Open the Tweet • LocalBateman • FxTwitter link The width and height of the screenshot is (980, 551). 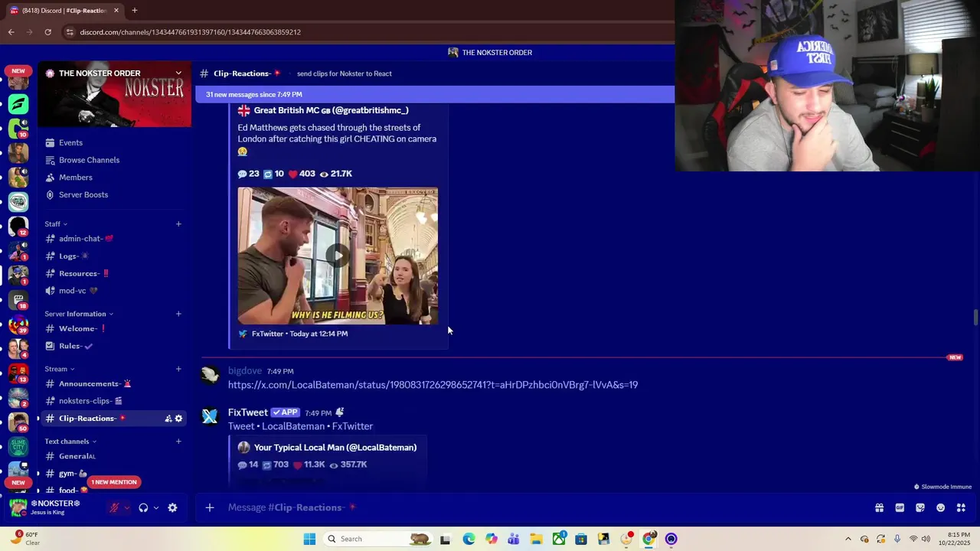tap(300, 426)
